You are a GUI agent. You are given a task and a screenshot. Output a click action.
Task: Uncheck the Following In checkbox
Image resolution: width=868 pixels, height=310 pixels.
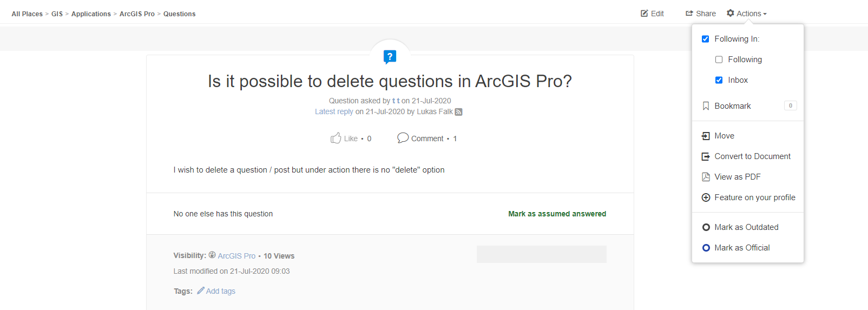(x=705, y=39)
